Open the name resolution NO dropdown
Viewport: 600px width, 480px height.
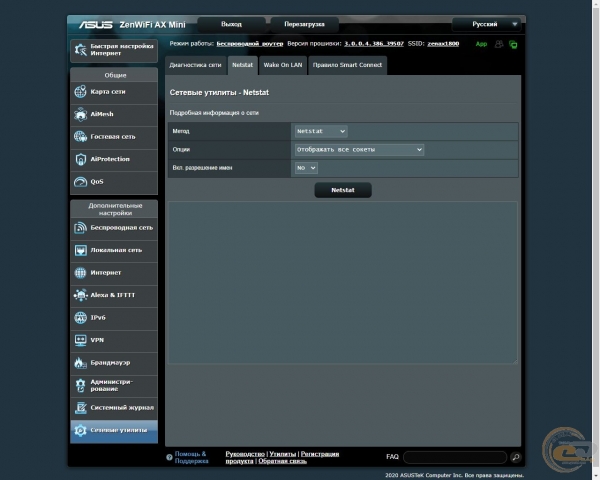306,168
